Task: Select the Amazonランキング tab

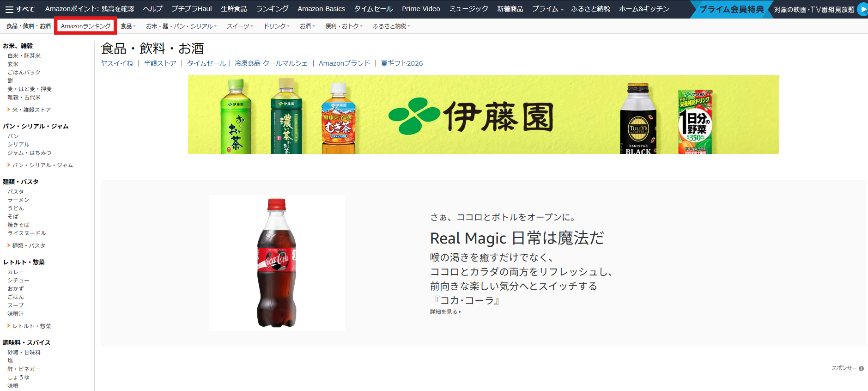Action: pyautogui.click(x=85, y=26)
